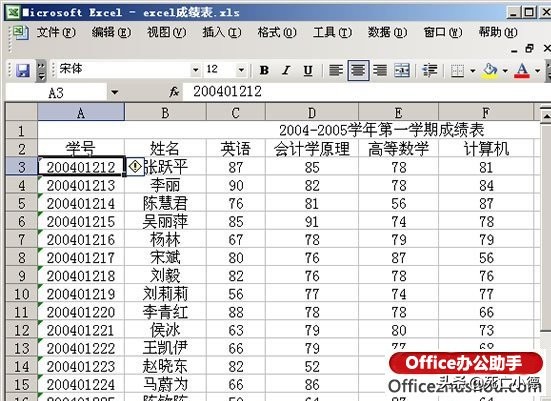This screenshot has height=401, width=551.
Task: Toggle Italic formatting
Action: pyautogui.click(x=286, y=70)
